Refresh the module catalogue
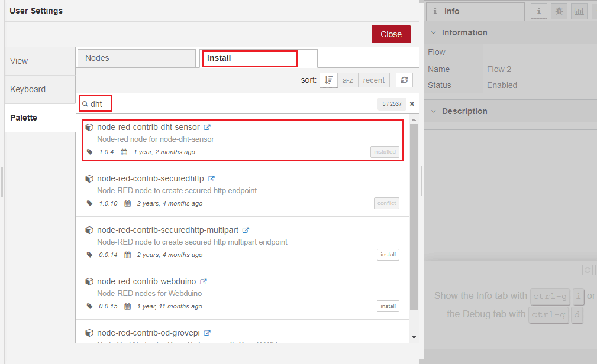597x364 pixels. pyautogui.click(x=404, y=80)
